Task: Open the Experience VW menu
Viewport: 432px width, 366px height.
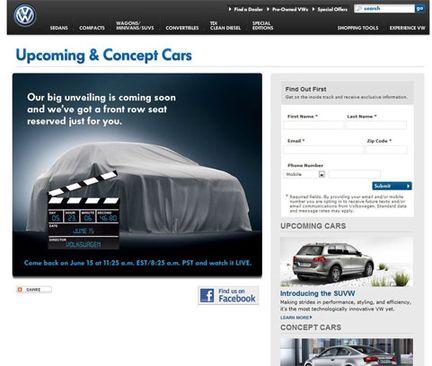Action: (407, 28)
